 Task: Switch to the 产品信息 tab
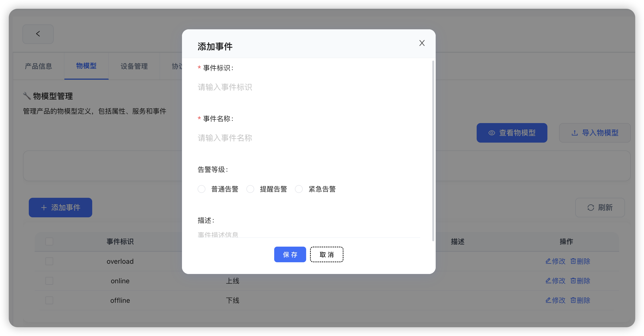[39, 66]
